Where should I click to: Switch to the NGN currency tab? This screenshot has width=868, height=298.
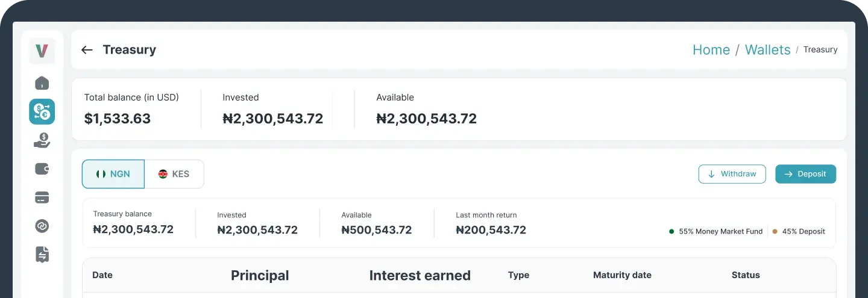click(113, 174)
